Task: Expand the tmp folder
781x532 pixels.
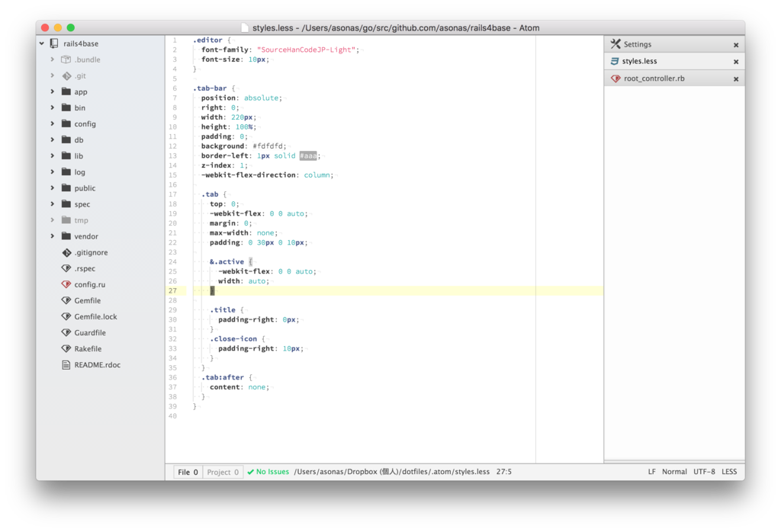Action: point(53,220)
